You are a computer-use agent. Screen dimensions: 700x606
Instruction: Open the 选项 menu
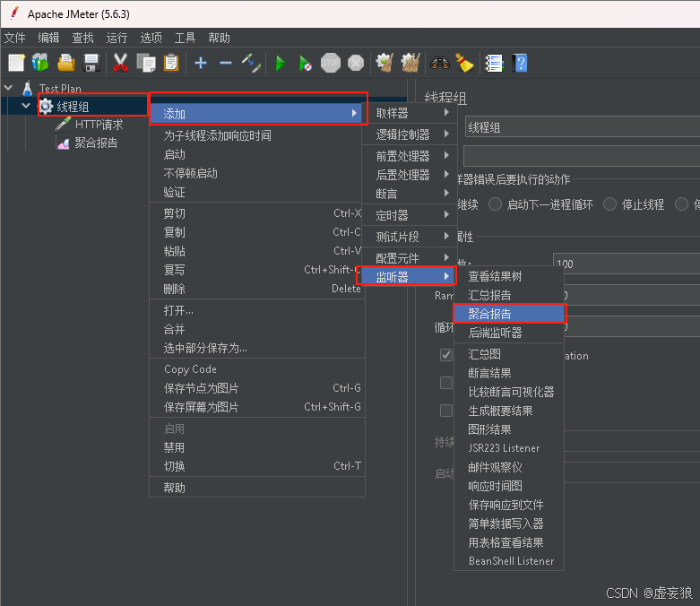click(151, 38)
